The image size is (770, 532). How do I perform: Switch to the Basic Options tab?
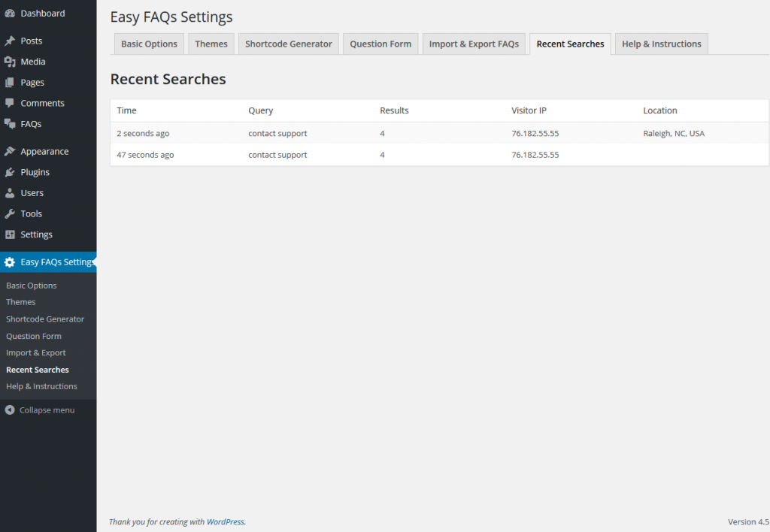point(149,44)
